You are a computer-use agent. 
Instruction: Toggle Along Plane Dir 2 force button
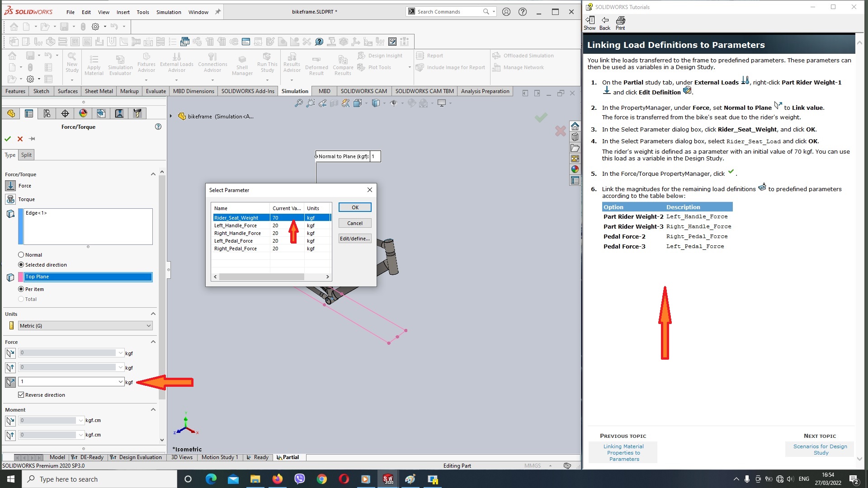(x=10, y=367)
